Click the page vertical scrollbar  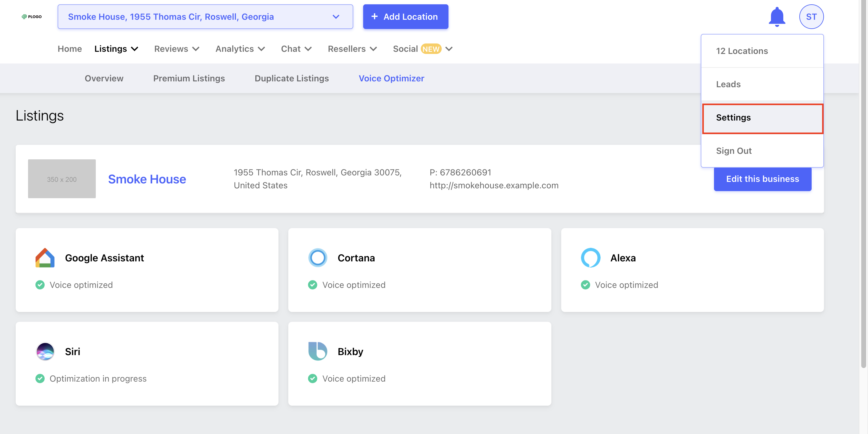(863, 184)
